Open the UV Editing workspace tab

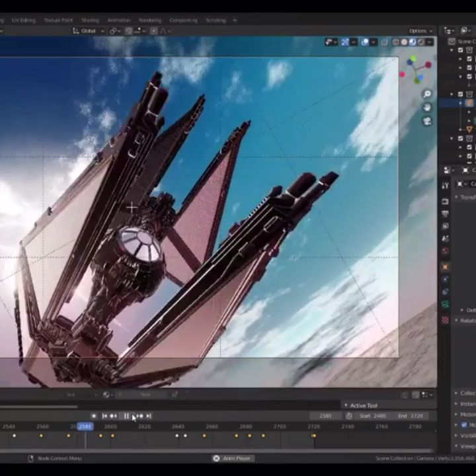coord(24,20)
